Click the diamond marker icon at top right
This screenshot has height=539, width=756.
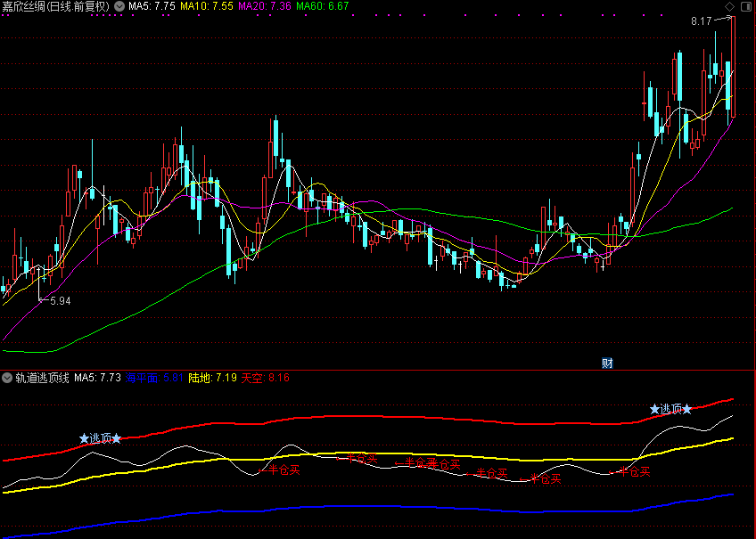[729, 6]
